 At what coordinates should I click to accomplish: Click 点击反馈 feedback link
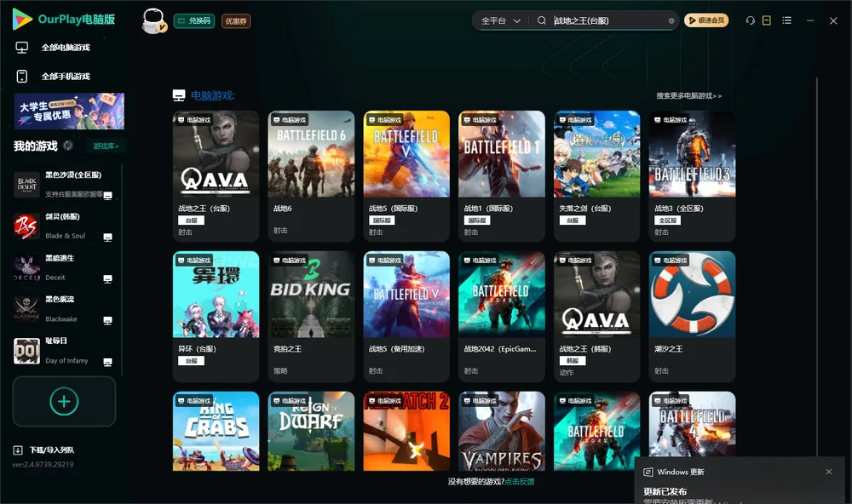[520, 482]
